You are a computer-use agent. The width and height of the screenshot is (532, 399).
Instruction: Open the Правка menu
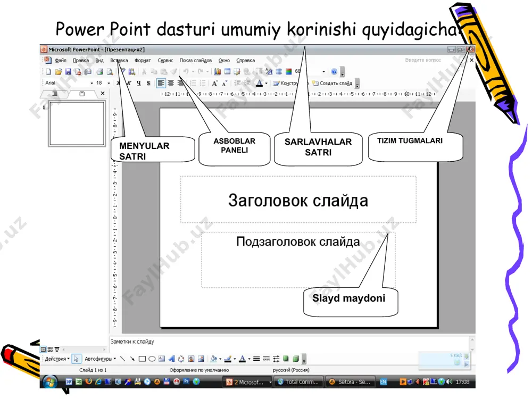(81, 61)
